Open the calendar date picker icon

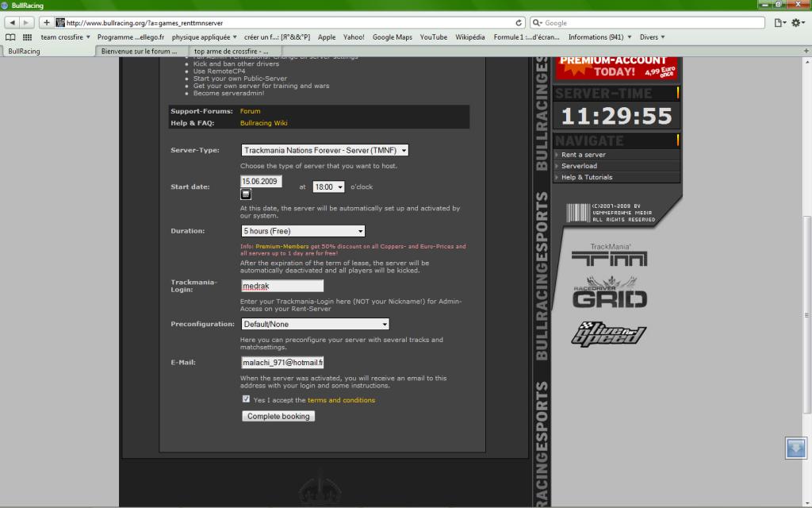[x=246, y=194]
